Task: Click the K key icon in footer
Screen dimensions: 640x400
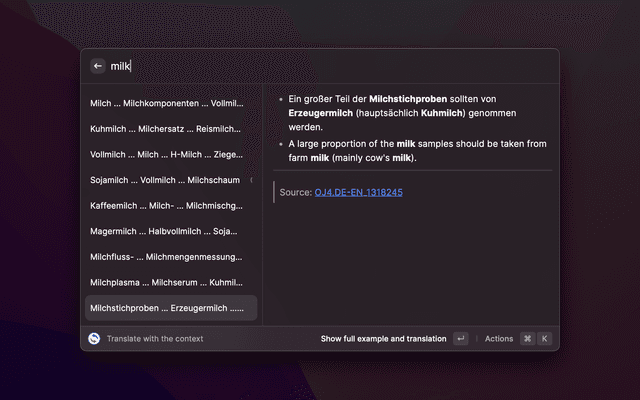Action: point(545,339)
